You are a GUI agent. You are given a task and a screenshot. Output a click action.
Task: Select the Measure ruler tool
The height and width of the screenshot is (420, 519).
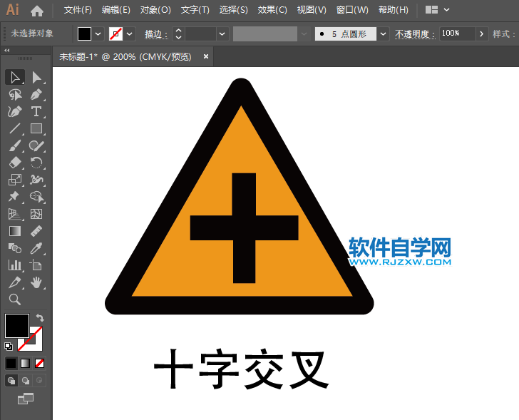(x=36, y=231)
